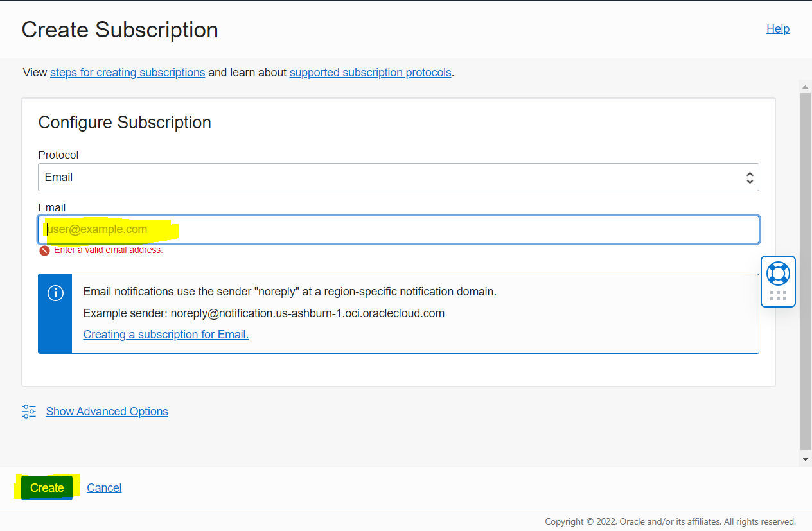Click the vertical scrollbar thumb
The width and height of the screenshot is (812, 531).
point(805,270)
